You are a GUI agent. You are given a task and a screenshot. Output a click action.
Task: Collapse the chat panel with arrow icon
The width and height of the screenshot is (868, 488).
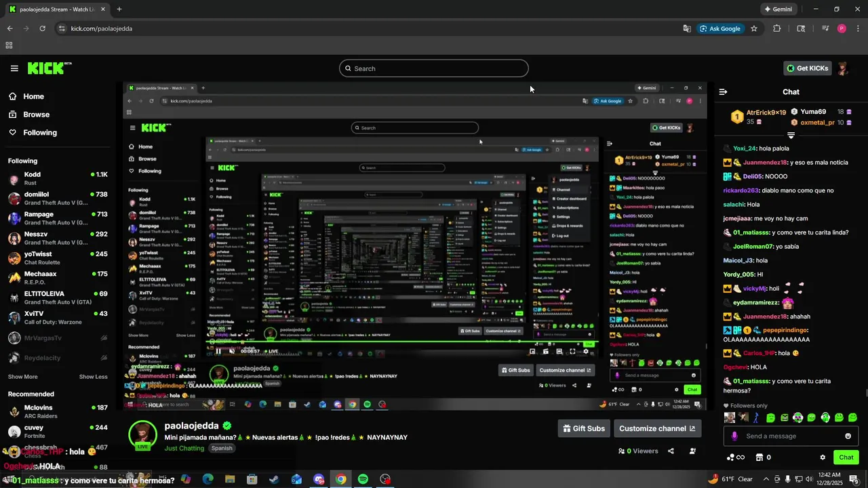(x=723, y=91)
